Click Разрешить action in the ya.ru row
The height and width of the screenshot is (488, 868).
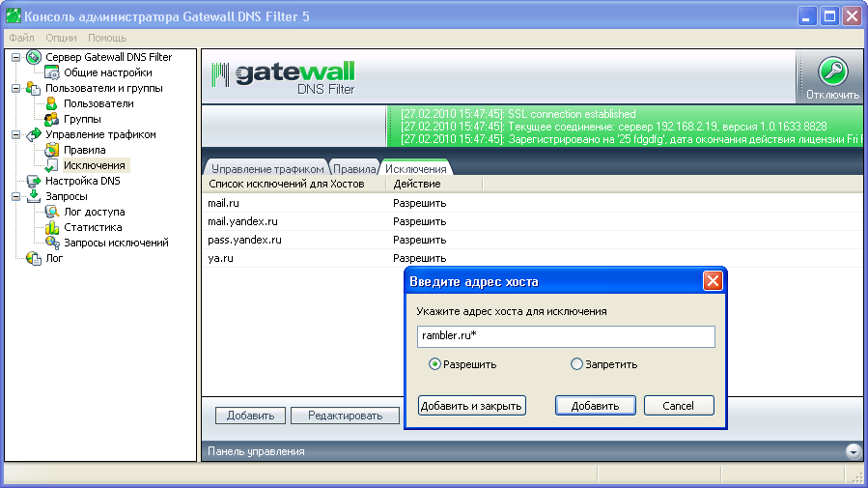tap(420, 258)
